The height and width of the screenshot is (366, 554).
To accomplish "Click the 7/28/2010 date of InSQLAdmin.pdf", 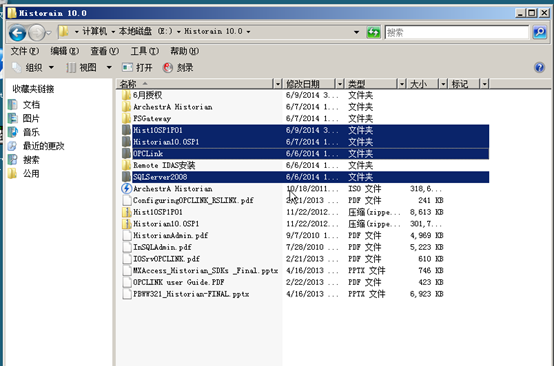I will click(304, 247).
